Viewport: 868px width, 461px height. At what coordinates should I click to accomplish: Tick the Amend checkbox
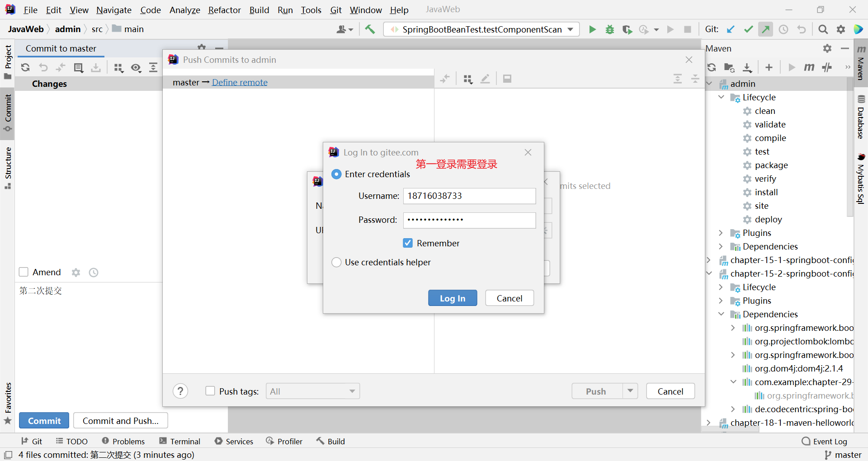[x=24, y=272]
